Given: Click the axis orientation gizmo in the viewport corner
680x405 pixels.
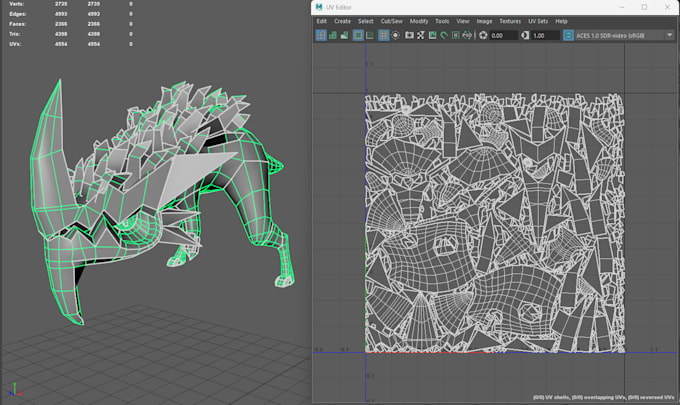Looking at the screenshot, I should pyautogui.click(x=15, y=389).
